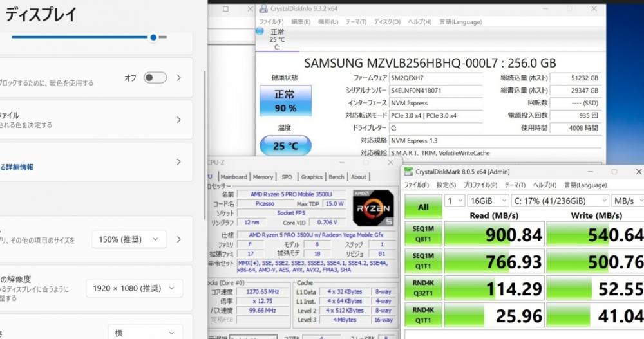644x339 pixels.
Task: Minimize the CrystalDiskMark window
Action: pos(590,172)
